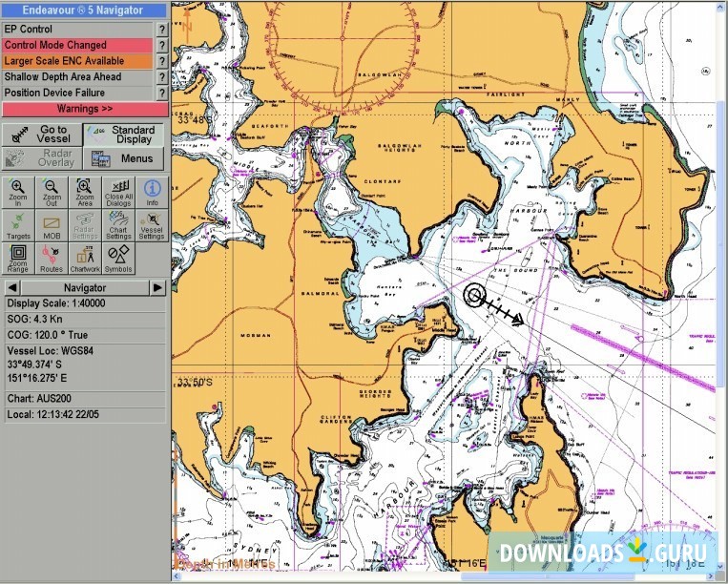Activate the MOB marker
This screenshot has width=728, height=584.
click(x=52, y=225)
